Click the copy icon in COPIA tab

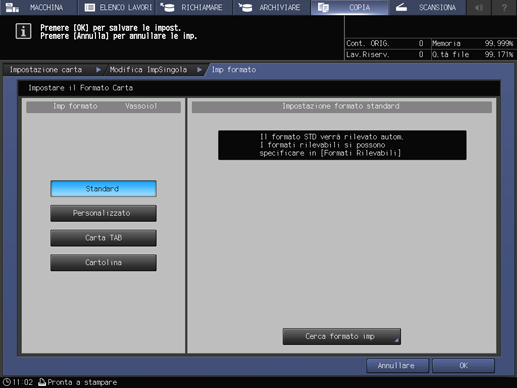tap(323, 7)
